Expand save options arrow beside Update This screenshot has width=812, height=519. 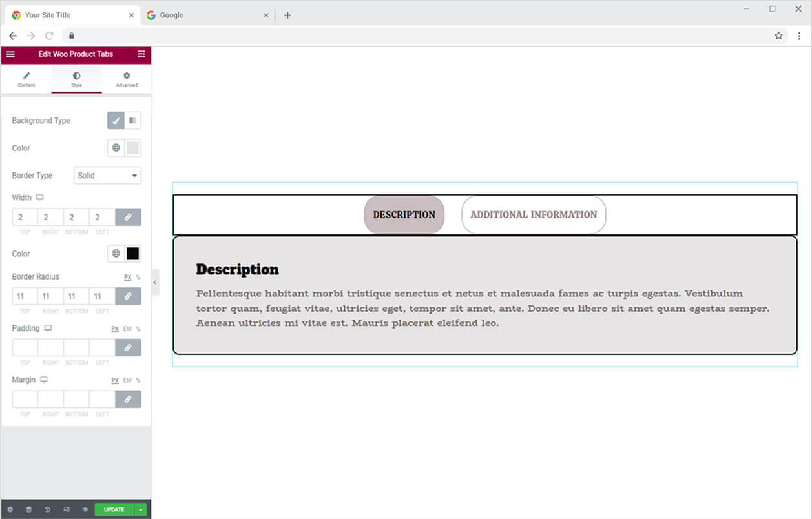pyautogui.click(x=141, y=509)
